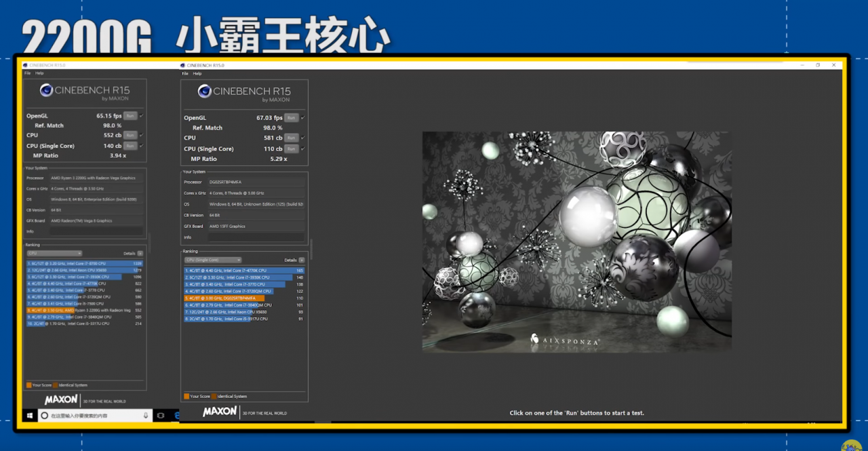Click Info field in Ryzen 2200G window
Viewport: 868px width, 451px height.
point(96,231)
